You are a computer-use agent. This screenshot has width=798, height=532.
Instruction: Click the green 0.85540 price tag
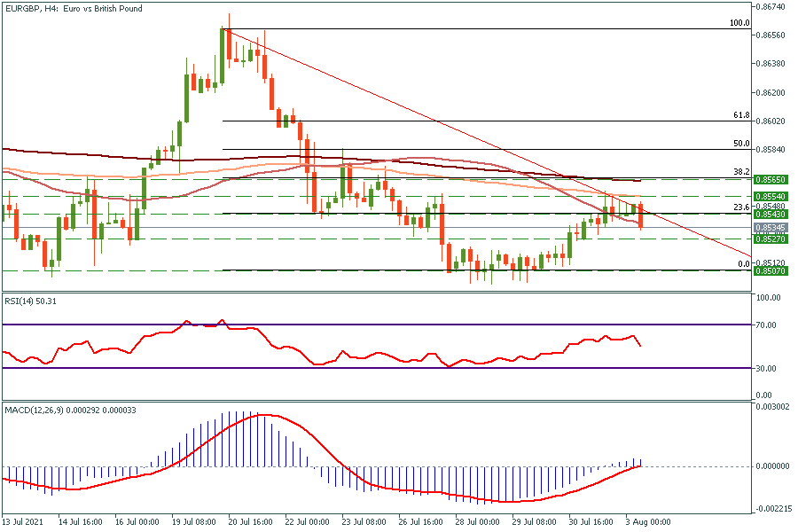[x=771, y=195]
